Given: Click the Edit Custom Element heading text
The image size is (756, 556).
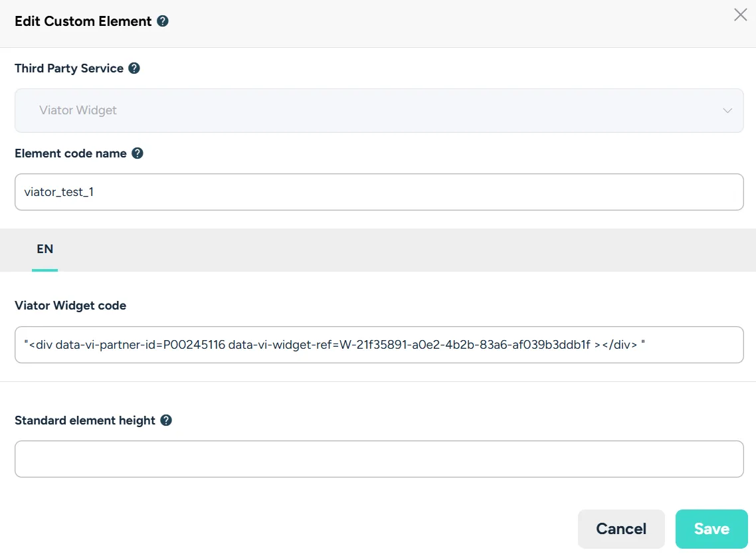Looking at the screenshot, I should click(x=83, y=21).
